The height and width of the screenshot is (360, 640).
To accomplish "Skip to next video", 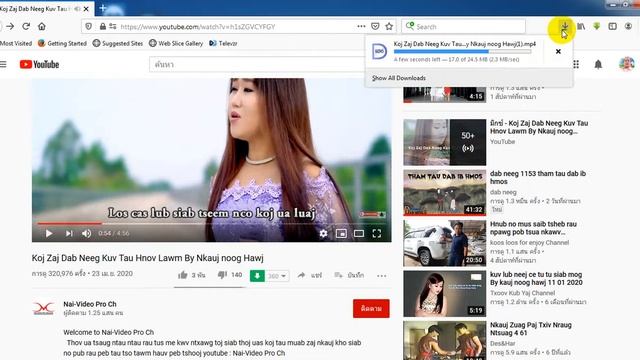I will (69, 233).
